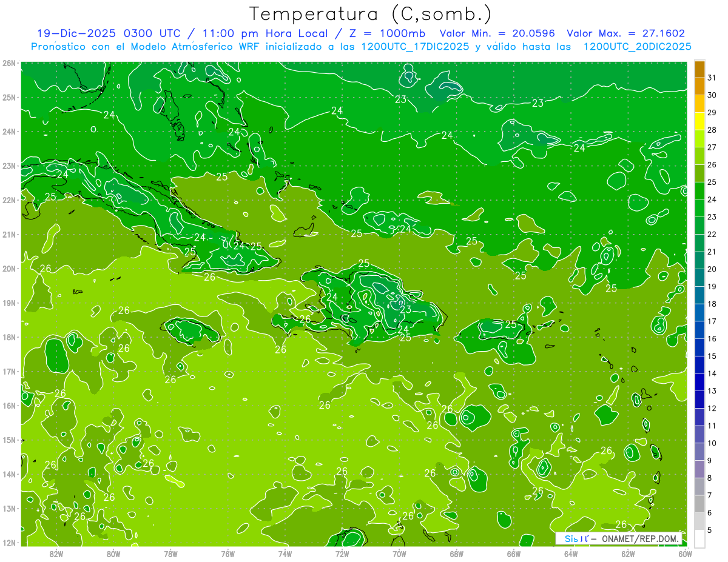
Task: Click the legend value label "13"
Action: tap(712, 391)
